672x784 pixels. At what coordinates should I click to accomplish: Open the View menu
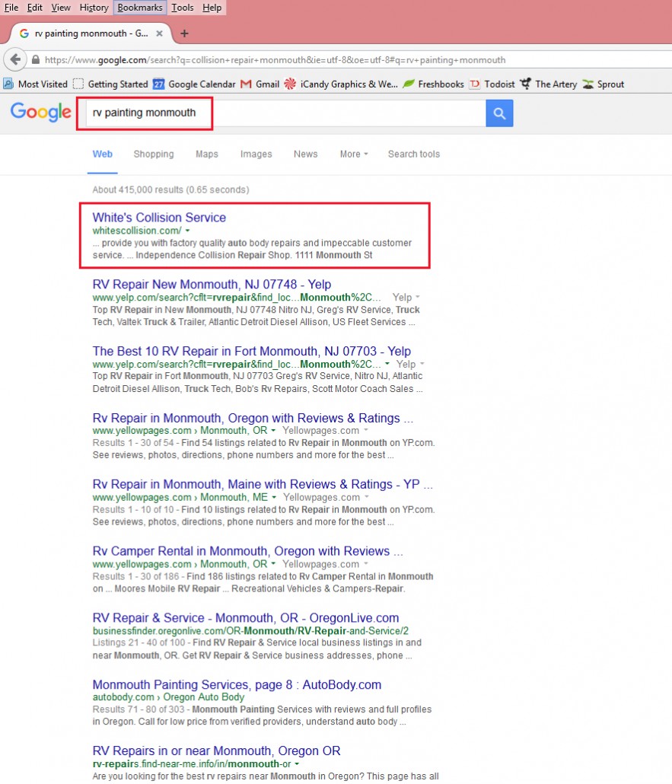pyautogui.click(x=61, y=8)
